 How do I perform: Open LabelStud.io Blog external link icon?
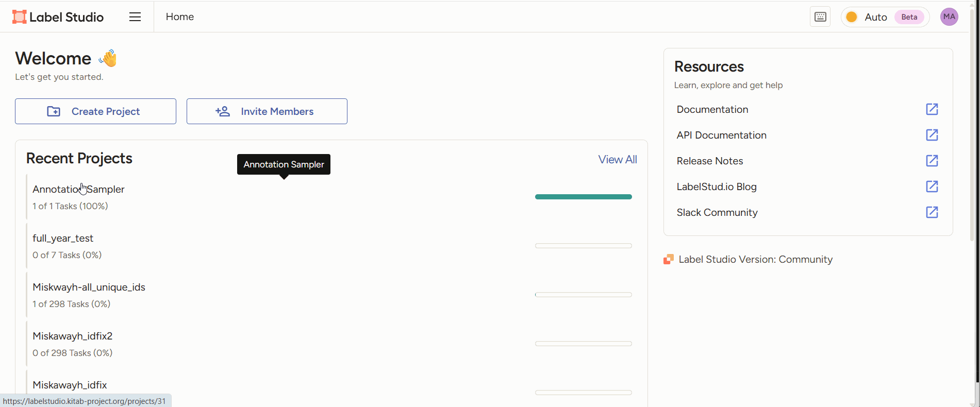932,186
